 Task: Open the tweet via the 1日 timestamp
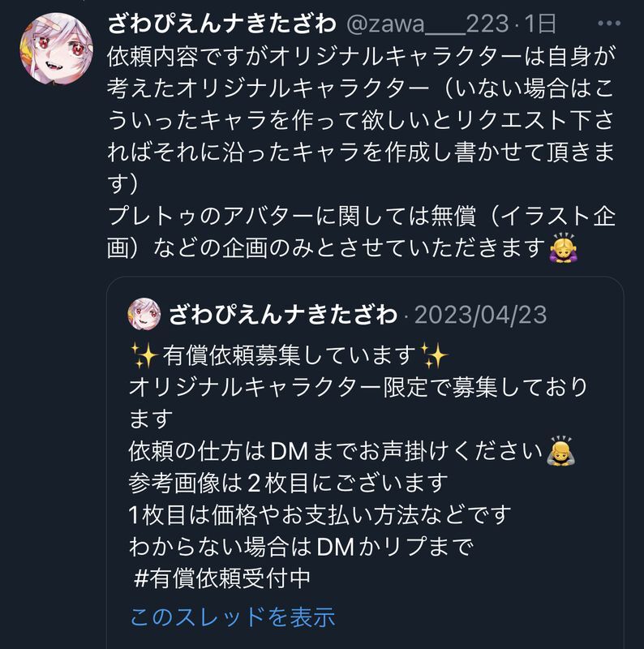coord(540,24)
